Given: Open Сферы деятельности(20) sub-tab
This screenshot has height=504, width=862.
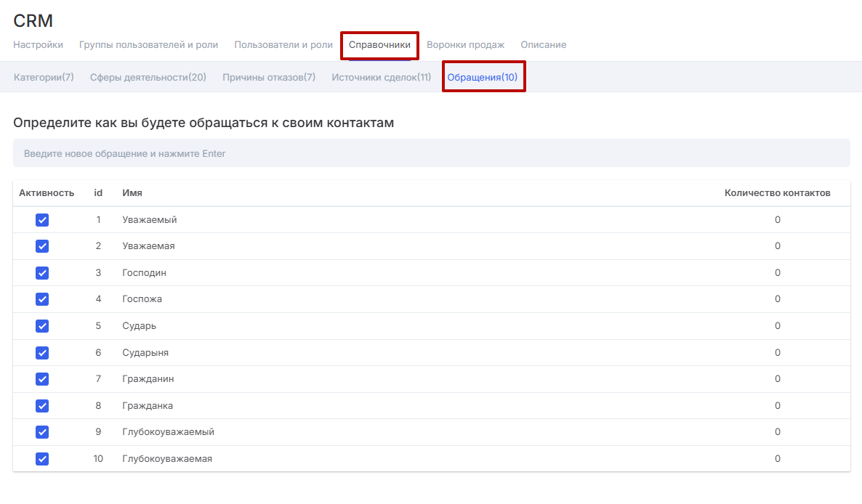Looking at the screenshot, I should point(148,77).
